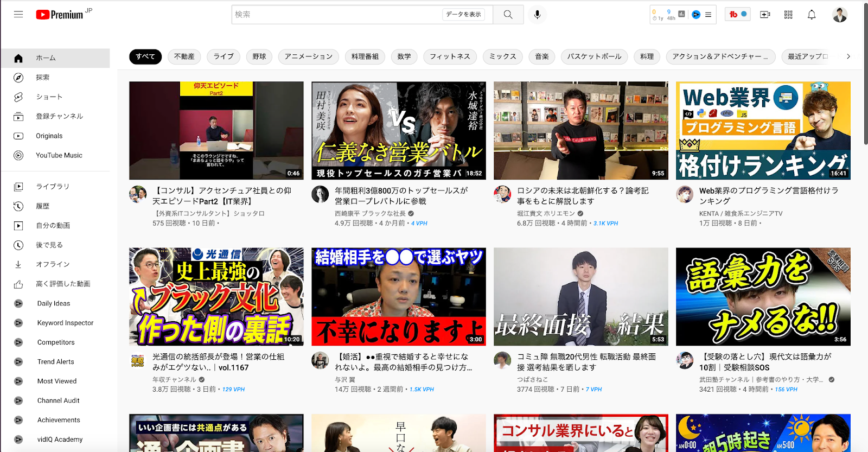Open the YouTube apps grid

pos(788,15)
